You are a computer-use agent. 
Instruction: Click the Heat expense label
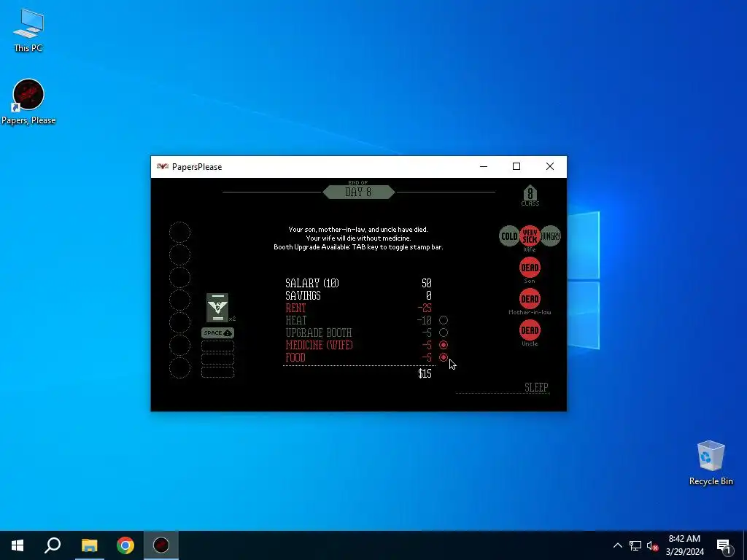coord(296,321)
